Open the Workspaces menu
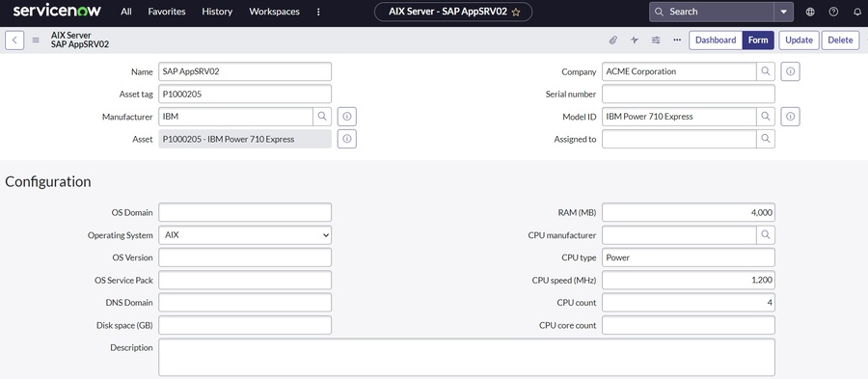 [x=275, y=12]
